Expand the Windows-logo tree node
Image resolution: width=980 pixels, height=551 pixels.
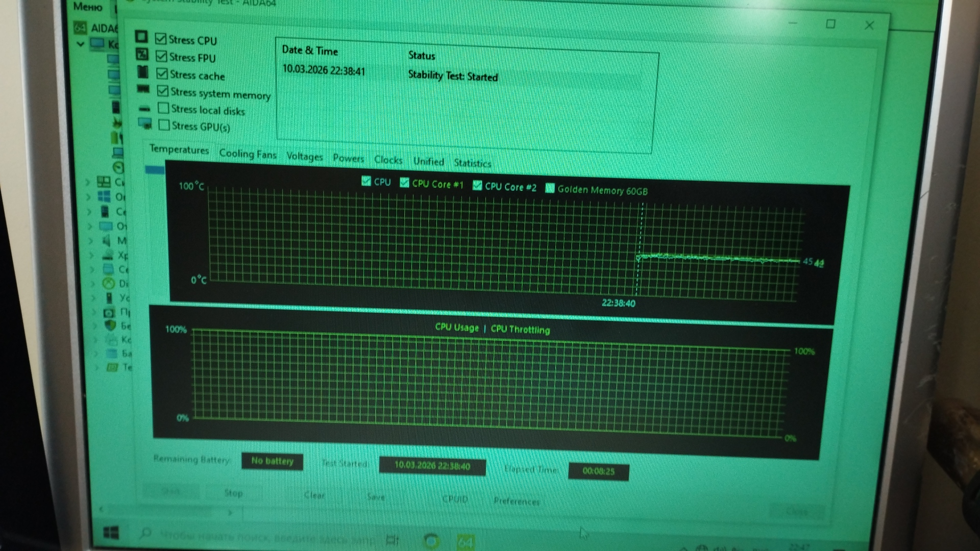89,196
